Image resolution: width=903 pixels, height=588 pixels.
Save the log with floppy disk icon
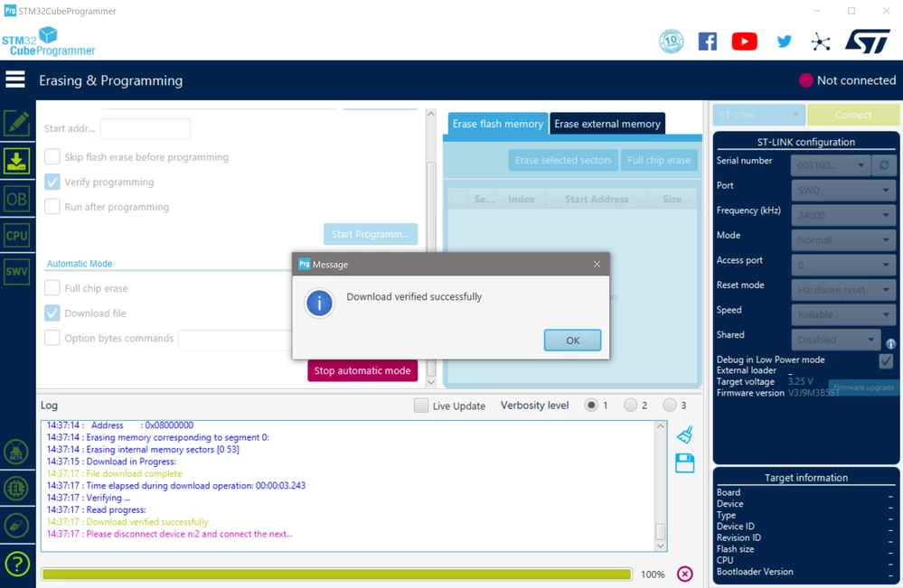coord(685,463)
